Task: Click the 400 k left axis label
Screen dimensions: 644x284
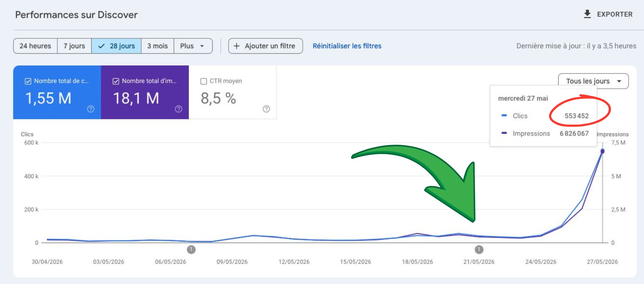Action: point(31,176)
